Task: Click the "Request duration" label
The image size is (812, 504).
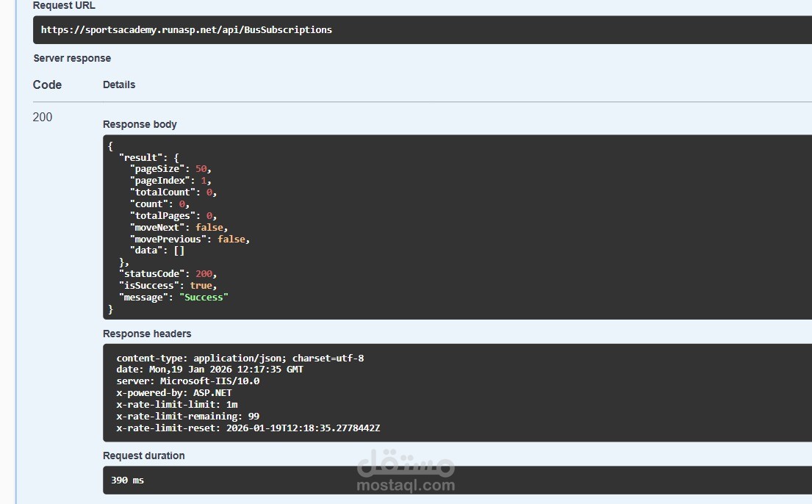Action: [x=144, y=456]
